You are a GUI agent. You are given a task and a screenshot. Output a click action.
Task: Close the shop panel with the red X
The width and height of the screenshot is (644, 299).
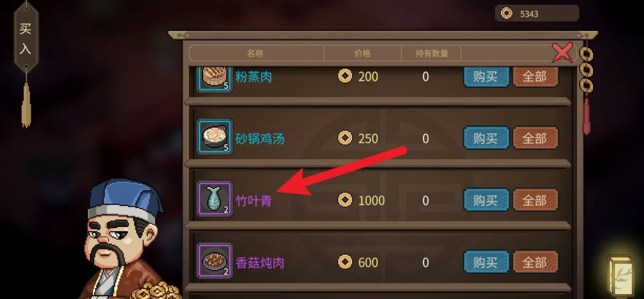(562, 52)
